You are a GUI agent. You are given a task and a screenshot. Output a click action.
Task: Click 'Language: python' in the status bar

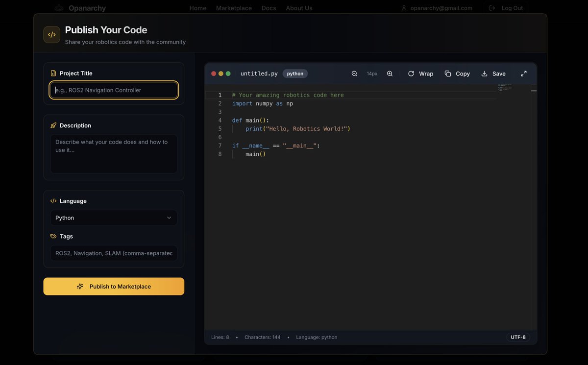[x=317, y=337]
